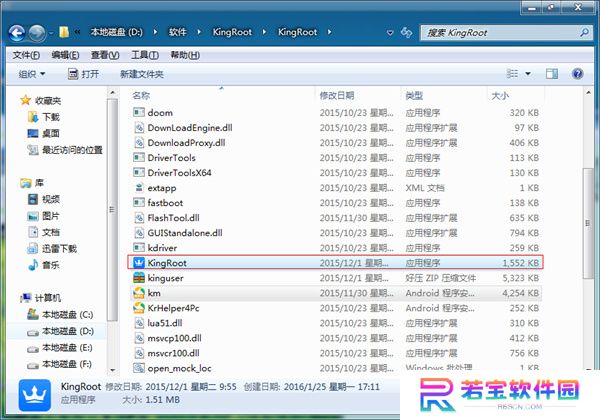Toggle the preview pane icon
Screen dimensions: 600x420
click(x=551, y=74)
